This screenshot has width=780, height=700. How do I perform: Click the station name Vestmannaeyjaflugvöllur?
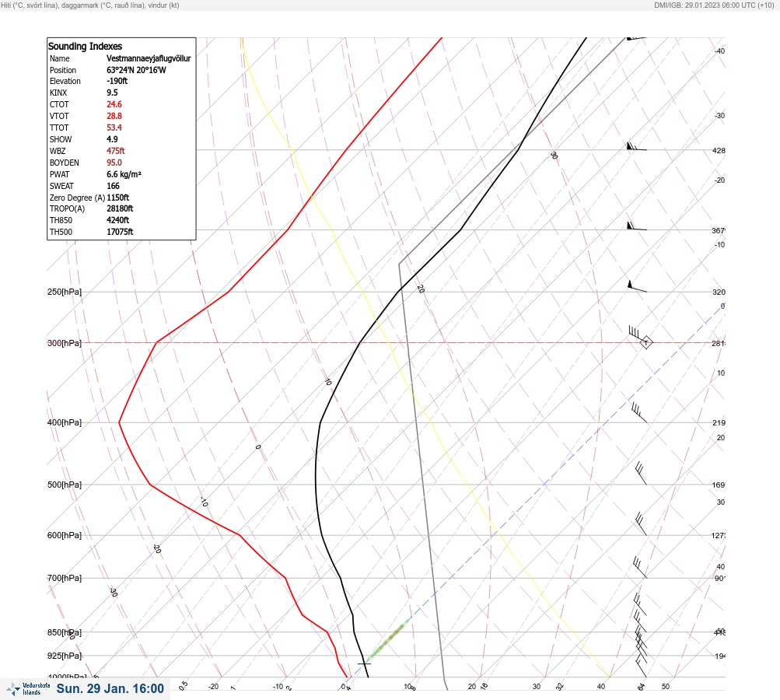pos(149,58)
